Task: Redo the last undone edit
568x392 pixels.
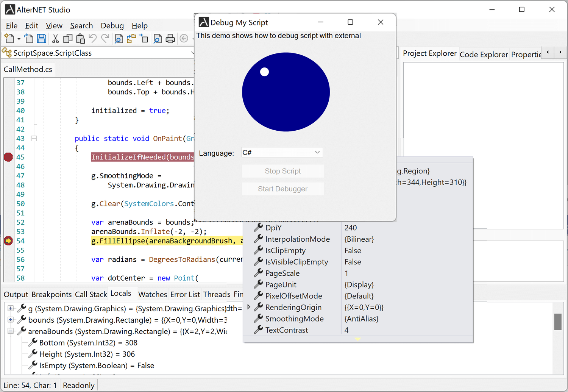Action: [105, 38]
